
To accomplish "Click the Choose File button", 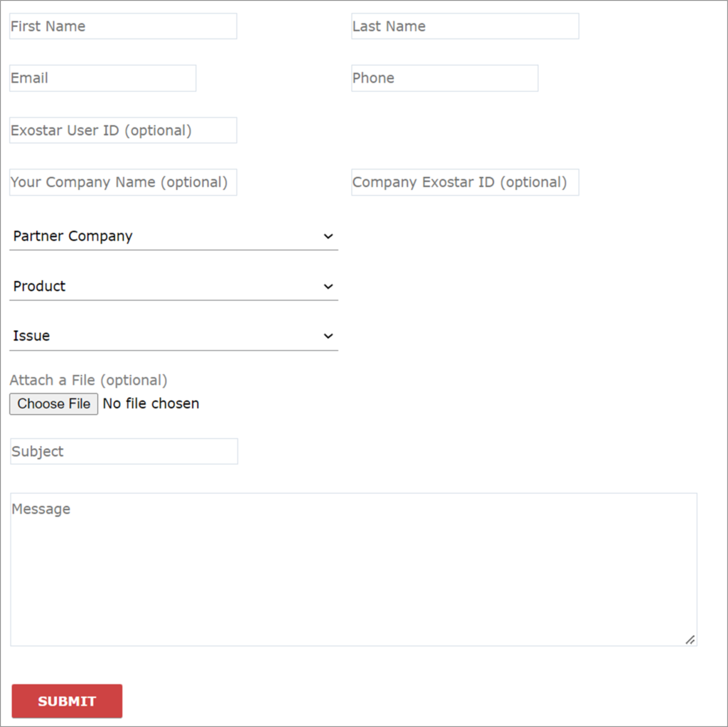I will click(x=53, y=403).
